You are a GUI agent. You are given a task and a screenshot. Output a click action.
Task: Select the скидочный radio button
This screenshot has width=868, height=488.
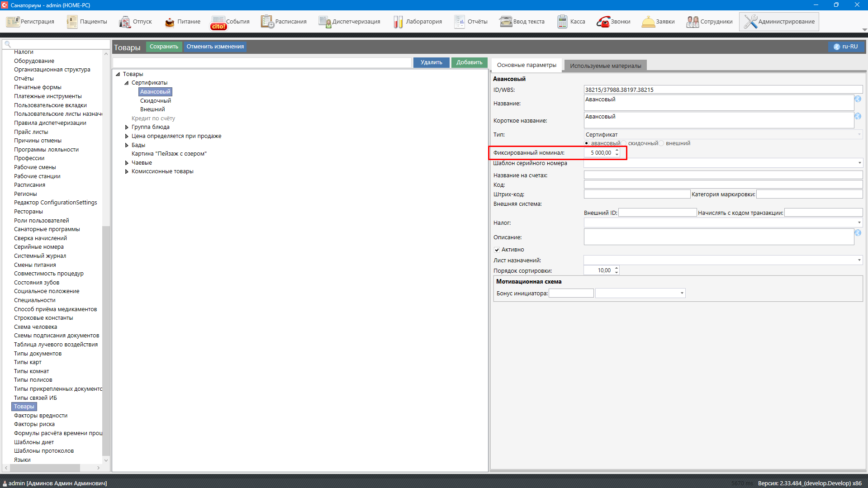624,143
